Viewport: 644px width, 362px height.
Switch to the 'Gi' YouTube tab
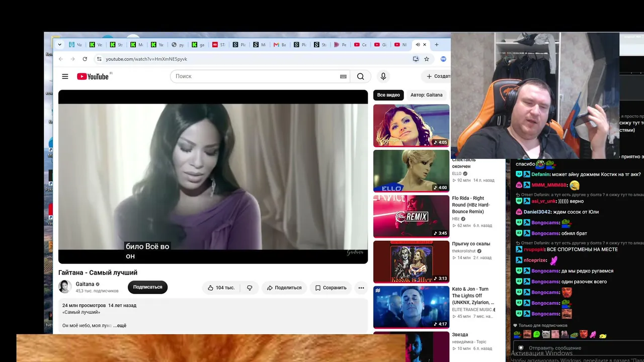pos(381,45)
